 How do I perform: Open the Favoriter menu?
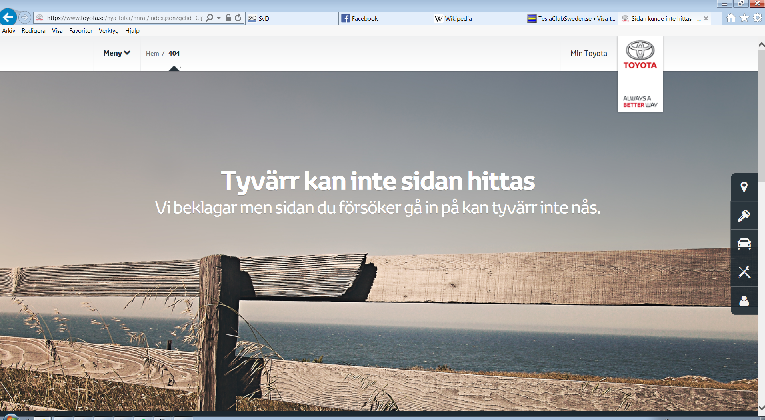tap(81, 31)
